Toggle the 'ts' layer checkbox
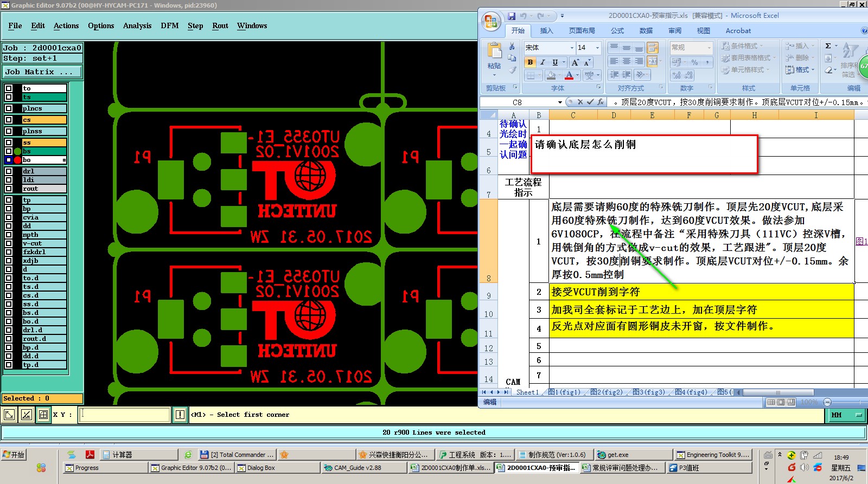This screenshot has height=484, width=868. (9, 97)
